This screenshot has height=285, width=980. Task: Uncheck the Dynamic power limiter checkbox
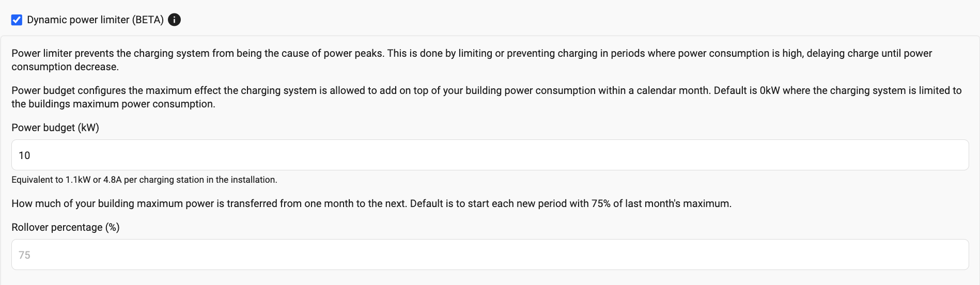point(17,20)
